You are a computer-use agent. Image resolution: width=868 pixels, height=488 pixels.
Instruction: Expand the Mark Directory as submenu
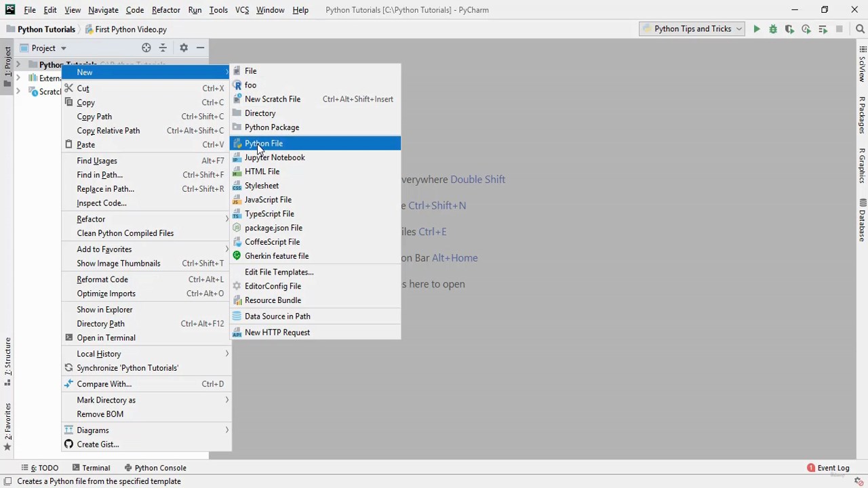(146, 400)
